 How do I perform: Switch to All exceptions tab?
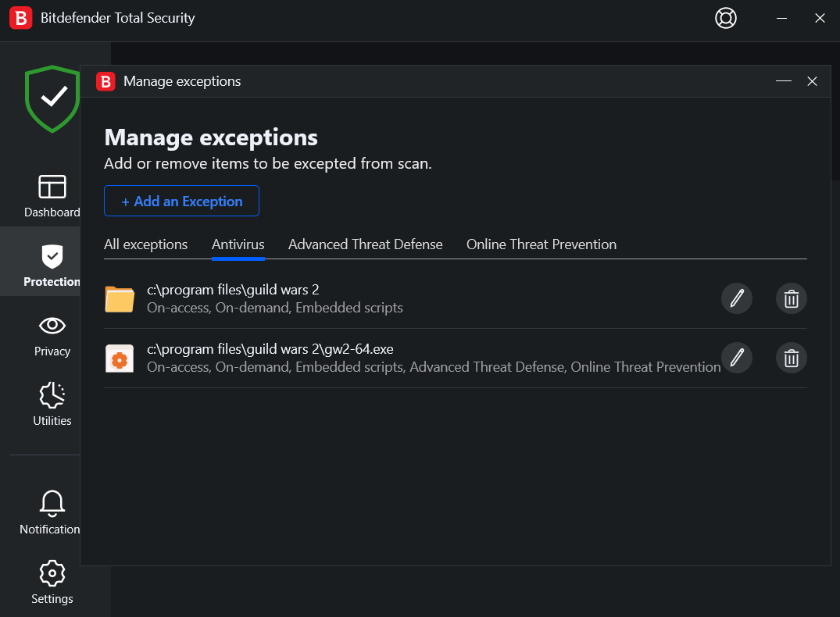click(x=145, y=244)
